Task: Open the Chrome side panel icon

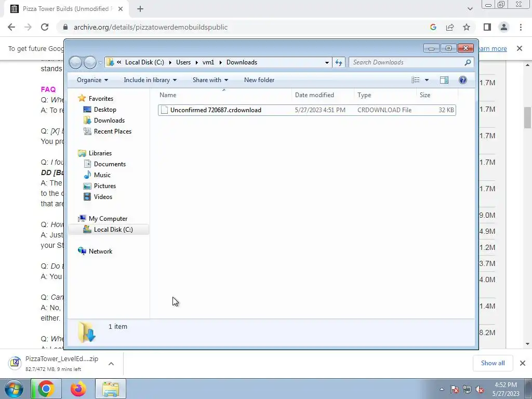Action: point(487,27)
